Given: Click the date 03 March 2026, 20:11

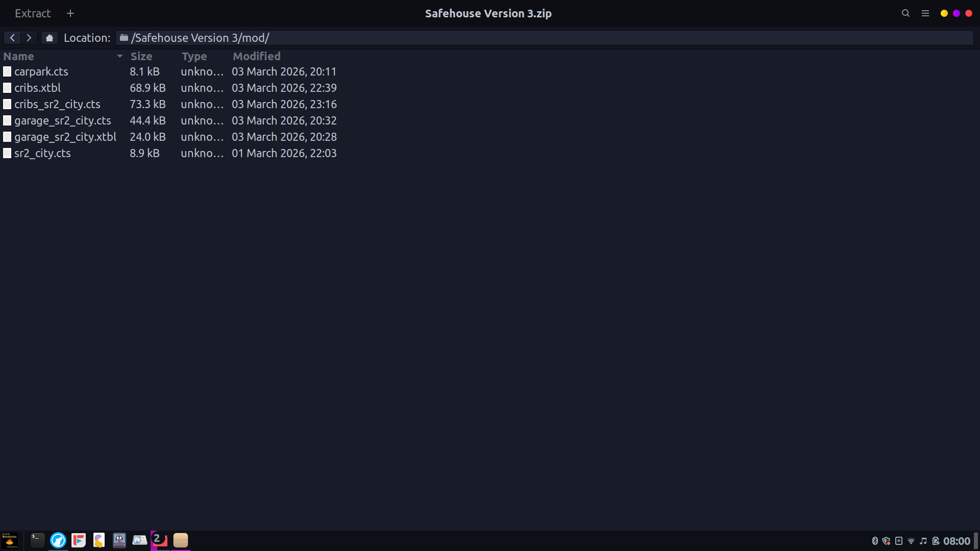Looking at the screenshot, I should tap(284, 71).
